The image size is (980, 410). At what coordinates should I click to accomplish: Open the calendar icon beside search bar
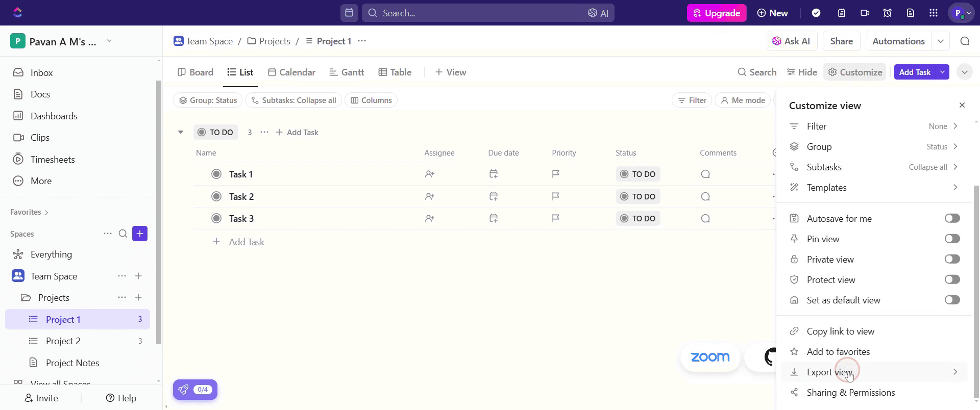[349, 13]
